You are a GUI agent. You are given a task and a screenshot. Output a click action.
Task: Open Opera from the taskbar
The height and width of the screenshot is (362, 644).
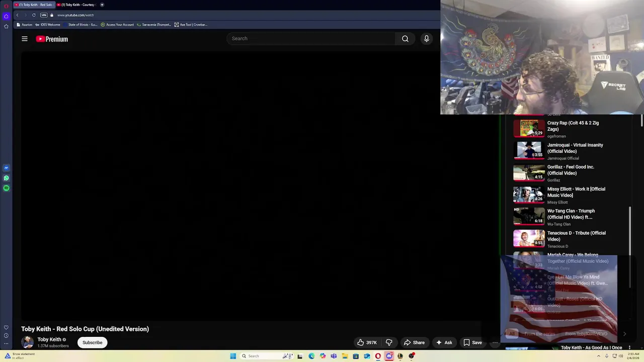tap(378, 356)
